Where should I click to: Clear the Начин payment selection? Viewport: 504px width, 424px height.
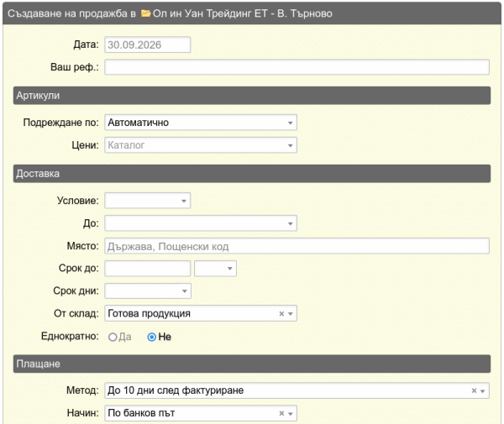(x=281, y=413)
